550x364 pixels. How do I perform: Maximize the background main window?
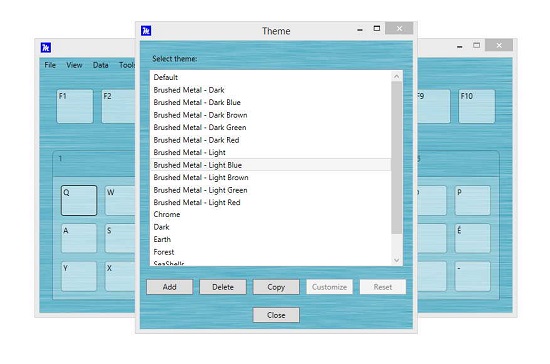476,45
